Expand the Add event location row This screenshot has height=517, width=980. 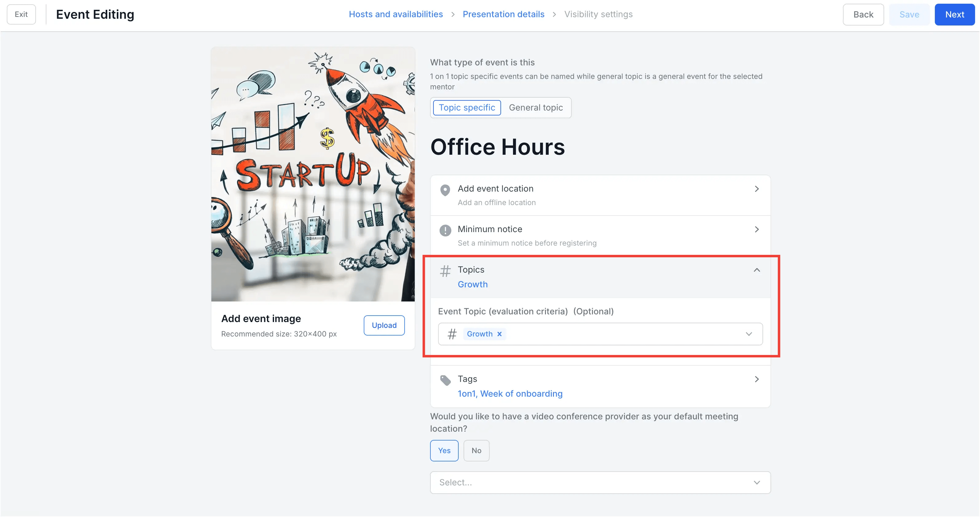600,195
